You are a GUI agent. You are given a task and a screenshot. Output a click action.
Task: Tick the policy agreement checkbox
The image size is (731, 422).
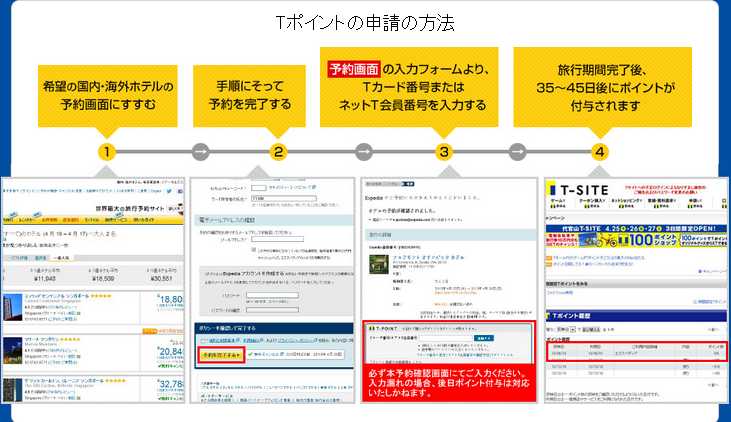pyautogui.click(x=203, y=341)
